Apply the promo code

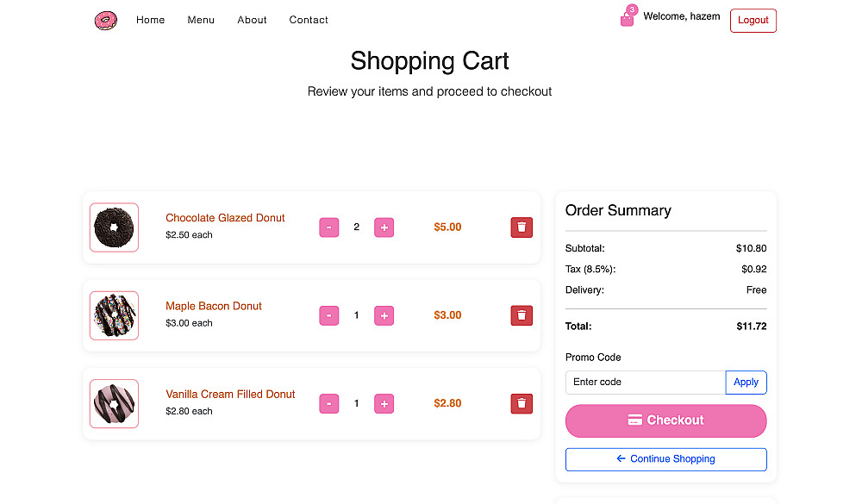click(746, 383)
